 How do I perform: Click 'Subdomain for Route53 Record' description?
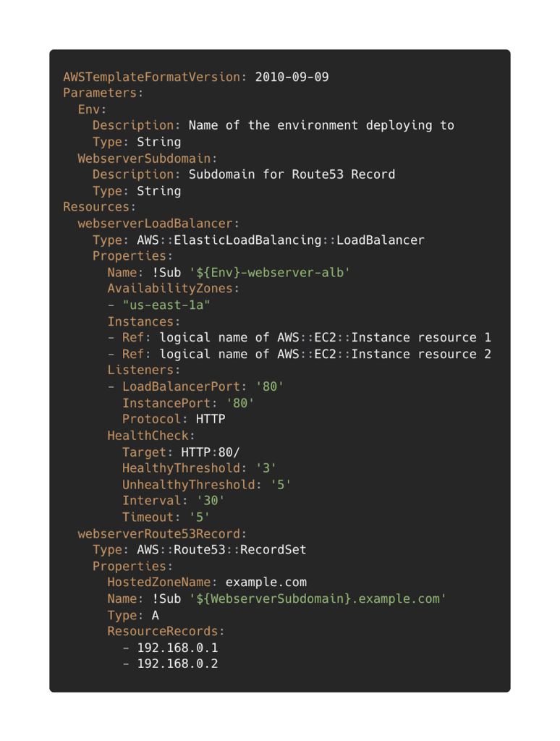292,175
